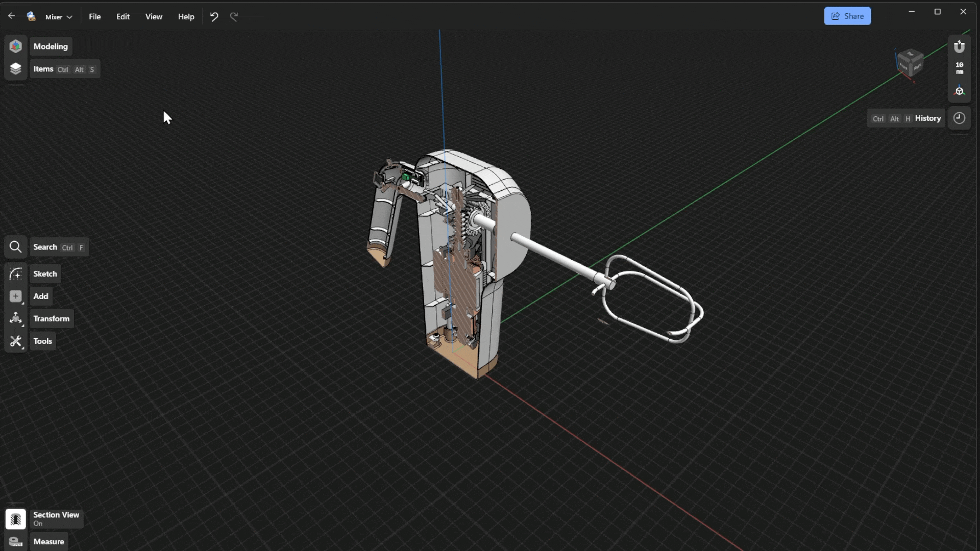
Task: Go back with the left arrow
Action: click(x=11, y=16)
